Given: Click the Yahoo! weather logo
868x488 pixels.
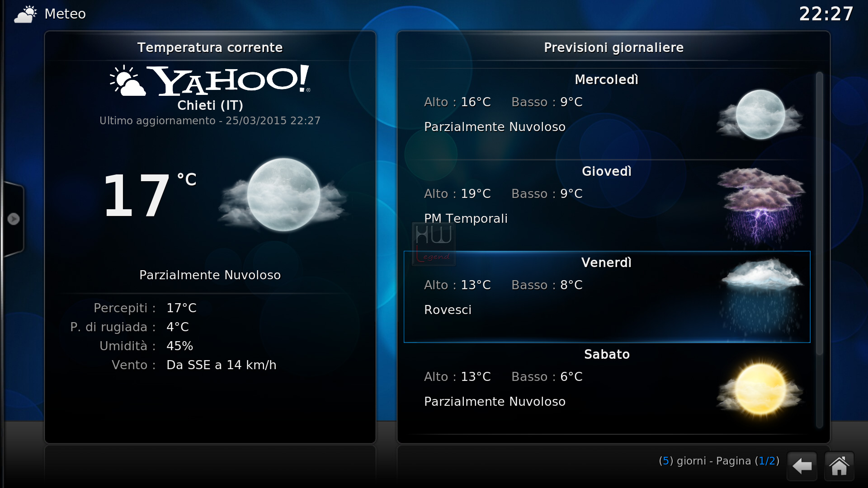Looking at the screenshot, I should [x=210, y=80].
